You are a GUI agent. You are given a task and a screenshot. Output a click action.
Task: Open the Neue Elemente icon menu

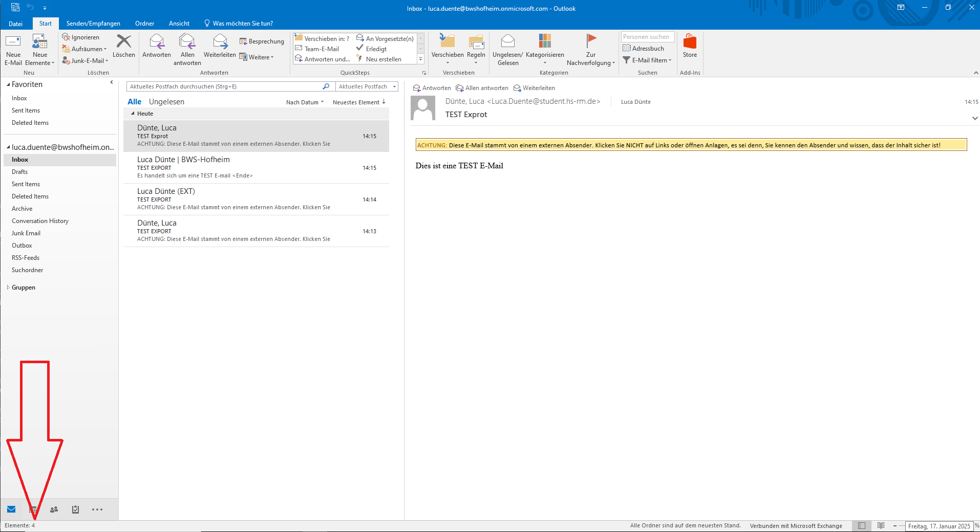click(x=40, y=50)
